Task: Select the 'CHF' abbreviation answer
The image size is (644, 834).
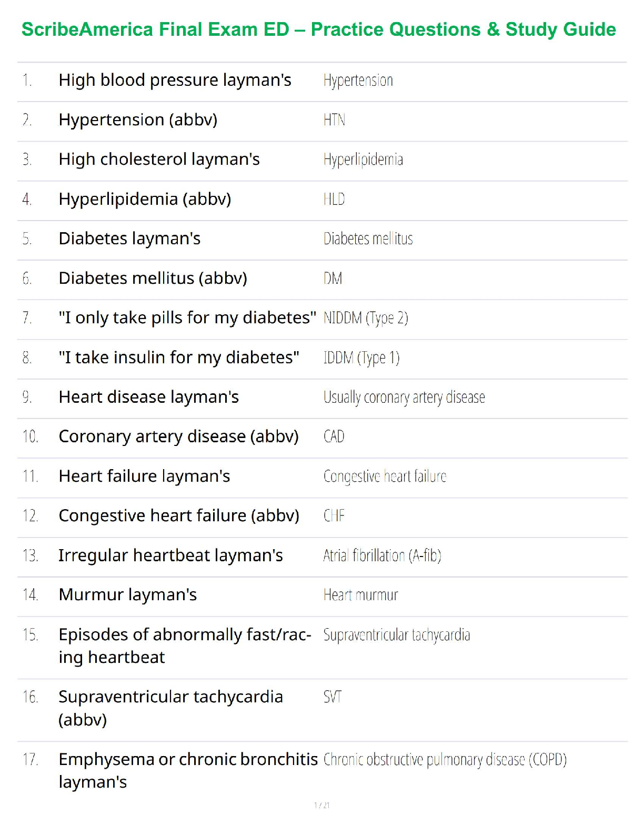Action: 334,515
